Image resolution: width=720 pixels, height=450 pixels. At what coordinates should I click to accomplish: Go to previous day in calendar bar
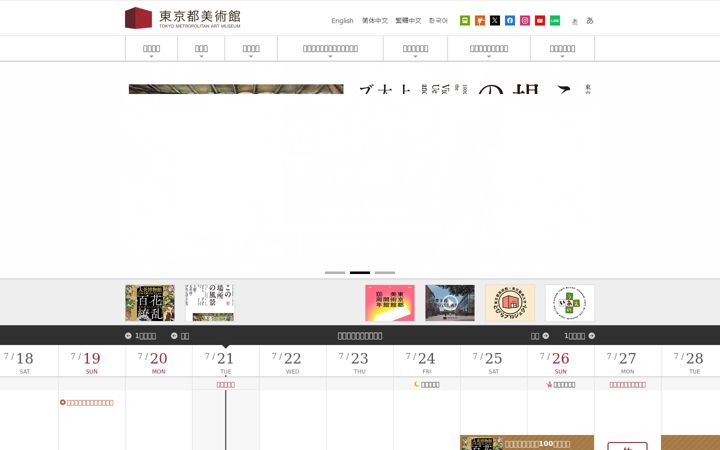click(x=180, y=336)
